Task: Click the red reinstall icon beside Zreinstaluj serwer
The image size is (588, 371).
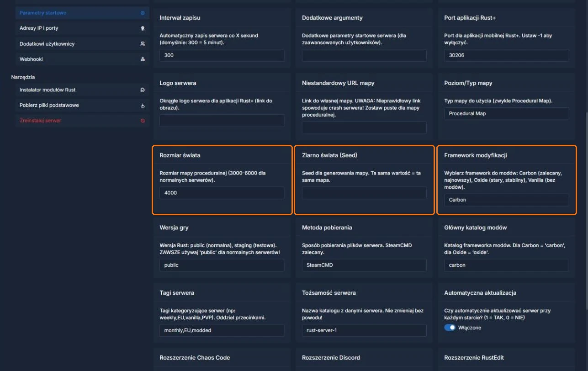Action: click(143, 121)
